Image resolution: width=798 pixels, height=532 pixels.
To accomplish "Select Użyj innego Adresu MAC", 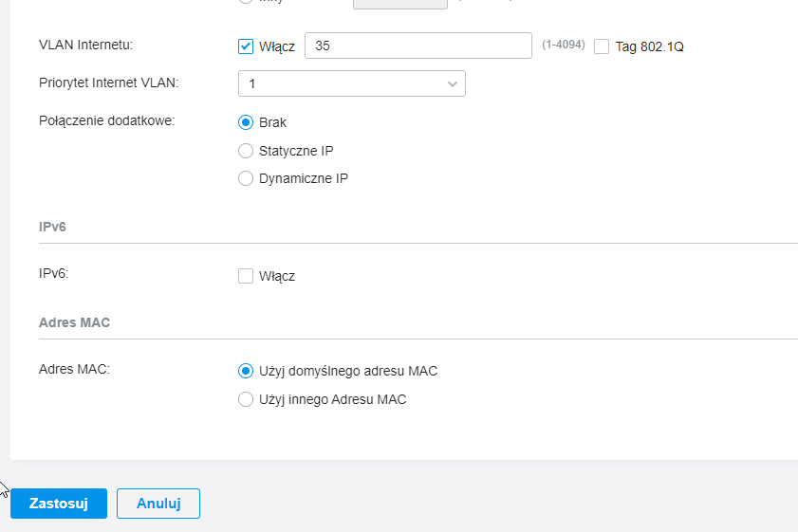I will [x=246, y=399].
